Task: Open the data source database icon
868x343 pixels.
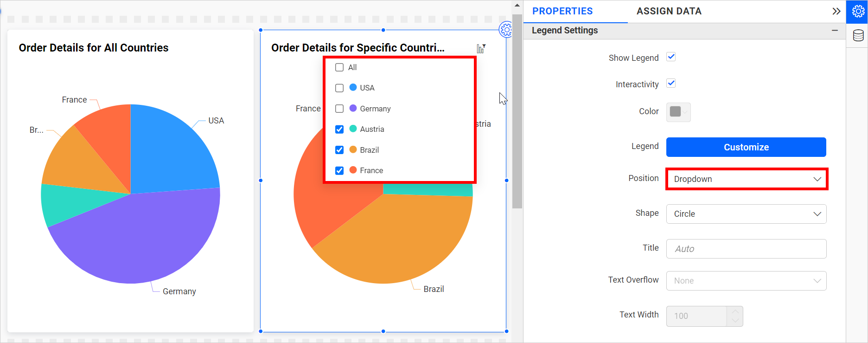Action: 858,35
